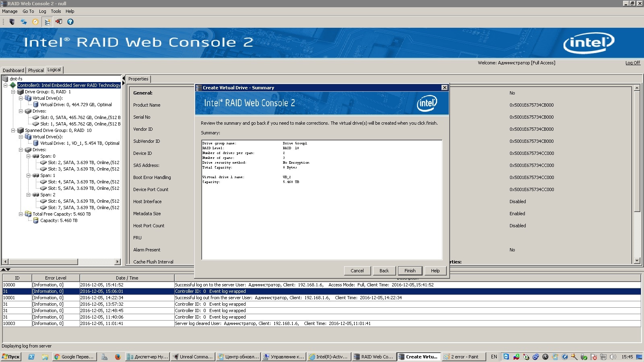Open the Log menu
Viewport: 644px width, 362px height.
[42, 11]
